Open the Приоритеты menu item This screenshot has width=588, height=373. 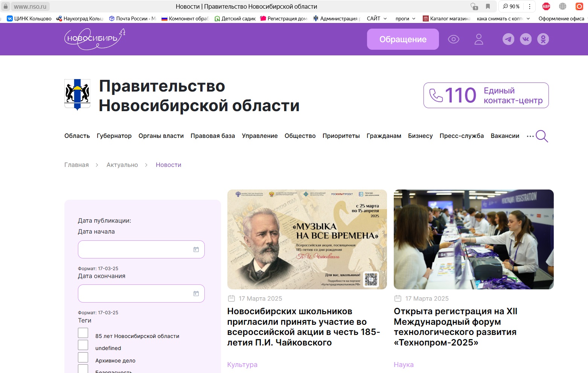pos(341,136)
